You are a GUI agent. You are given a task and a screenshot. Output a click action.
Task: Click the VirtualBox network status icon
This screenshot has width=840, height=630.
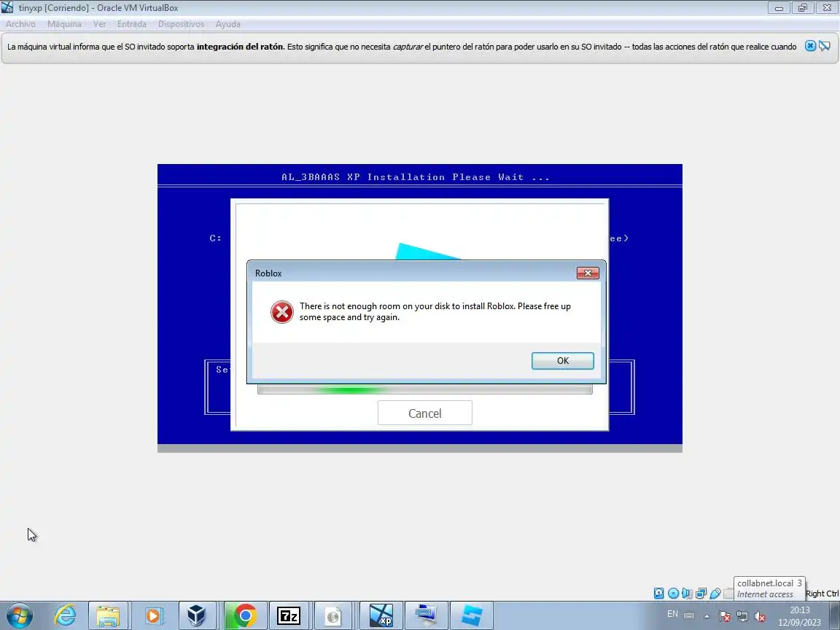pos(701,593)
